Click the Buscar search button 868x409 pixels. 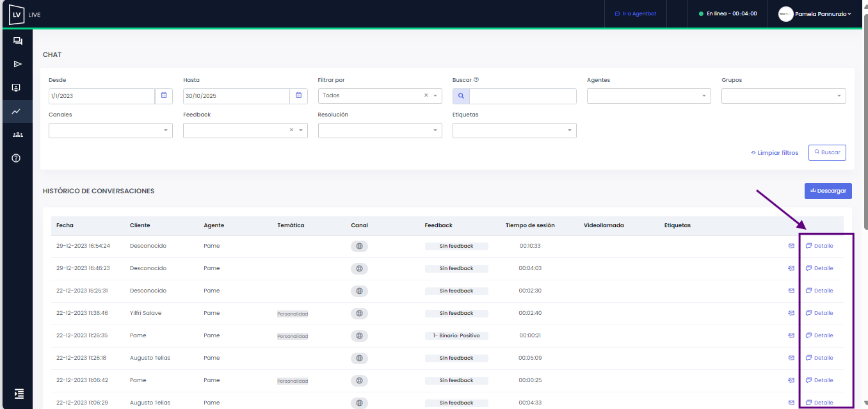coord(827,152)
